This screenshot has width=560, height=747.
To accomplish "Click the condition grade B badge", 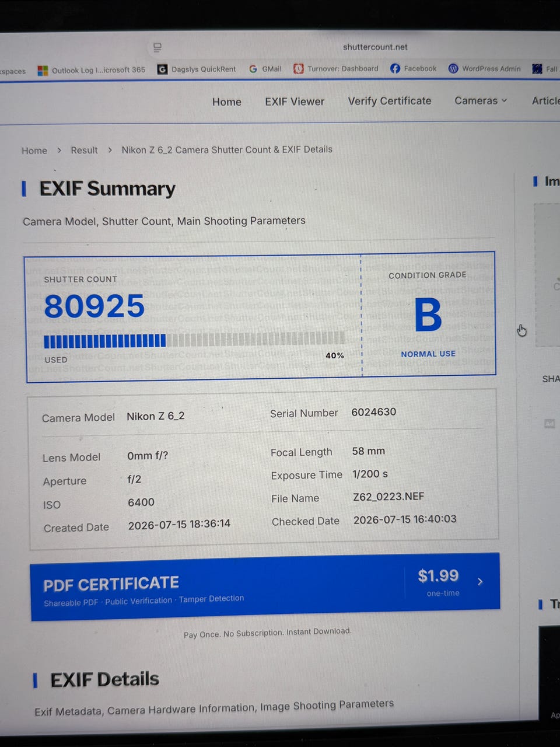I will point(428,315).
